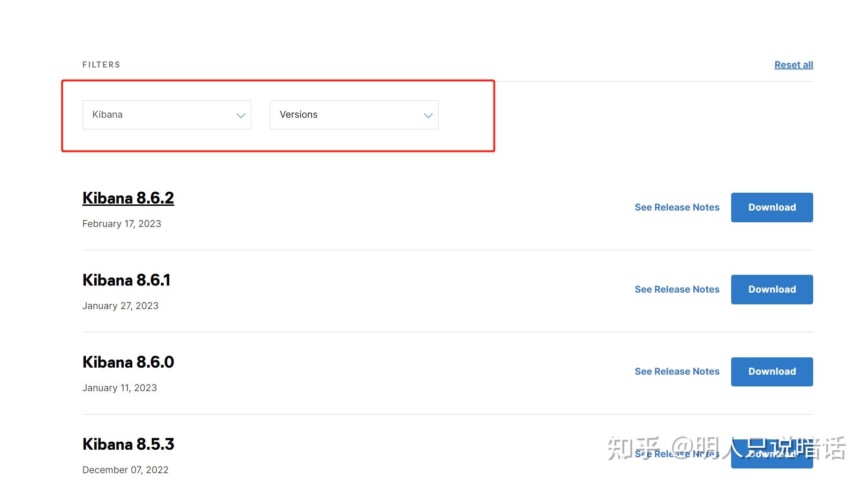See Release Notes for Kibana 8.6.2

pyautogui.click(x=677, y=207)
